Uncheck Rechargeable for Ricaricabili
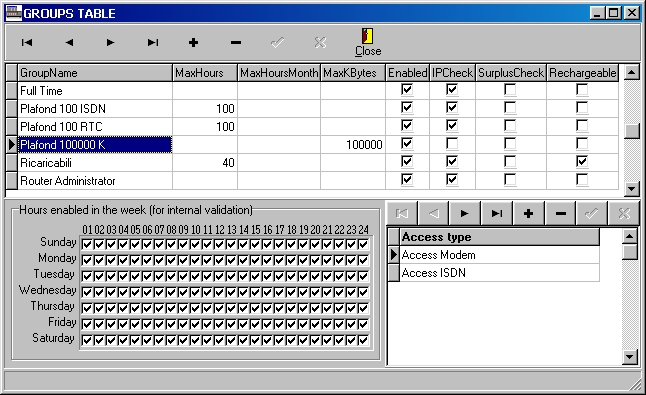 point(582,161)
